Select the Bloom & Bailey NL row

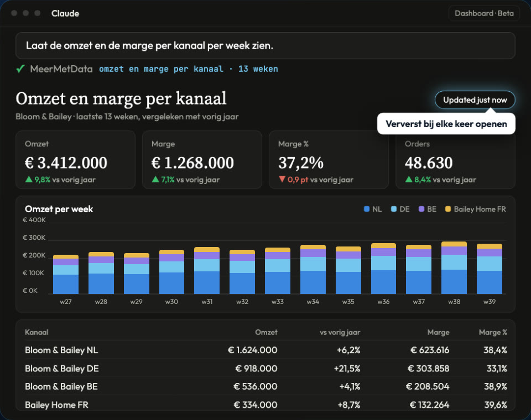click(266, 350)
